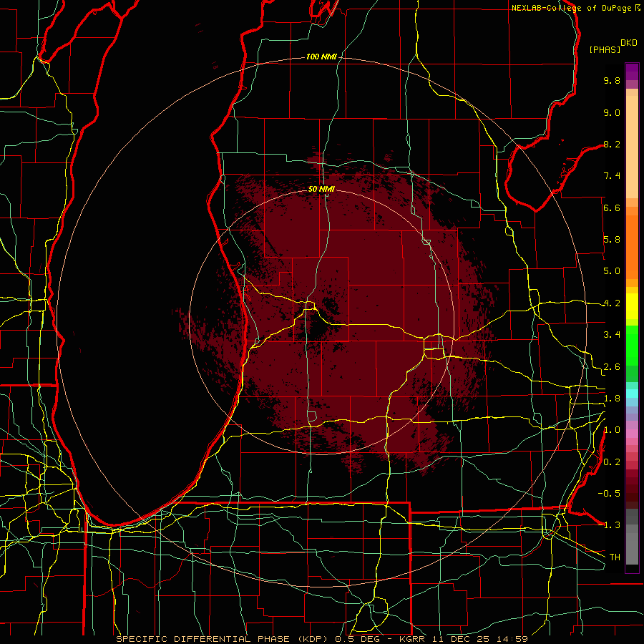Click the -0.5 scale value
644x644 pixels.
pos(609,494)
